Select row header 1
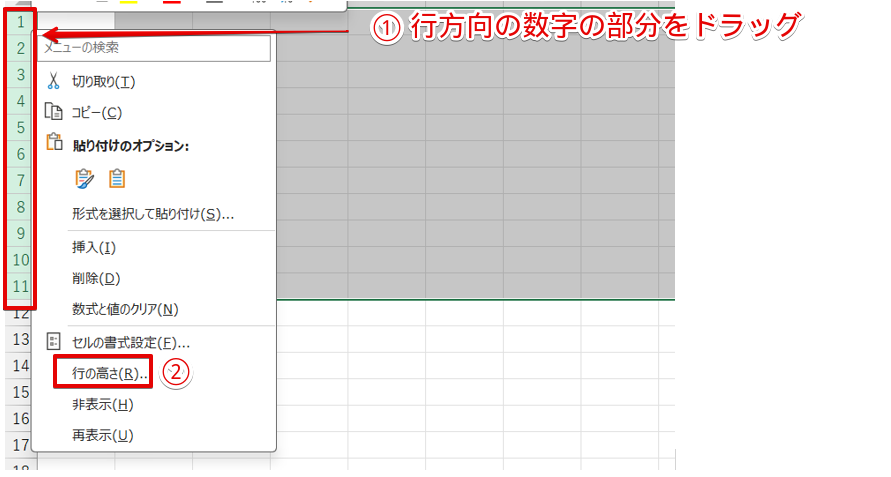 [x=21, y=23]
